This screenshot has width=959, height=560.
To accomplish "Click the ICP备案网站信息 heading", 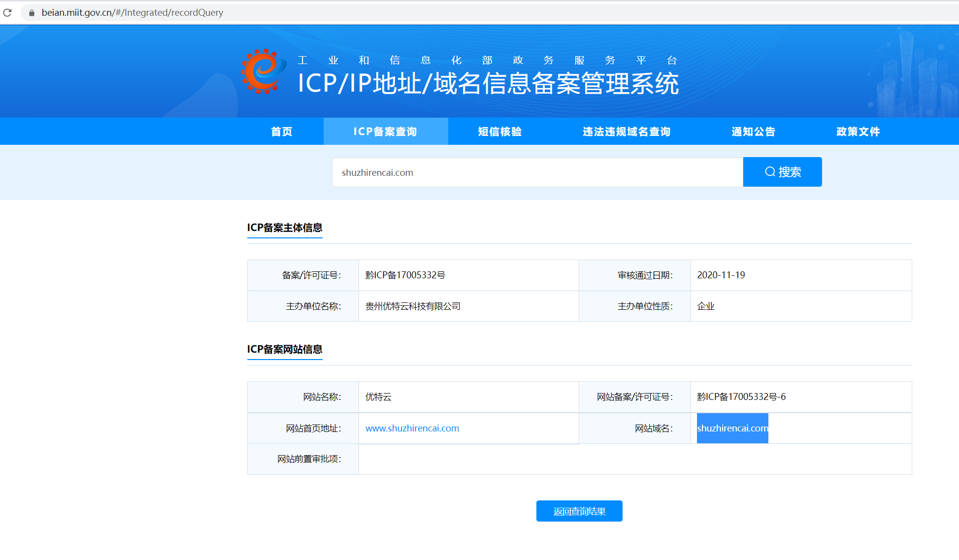I will coord(285,349).
